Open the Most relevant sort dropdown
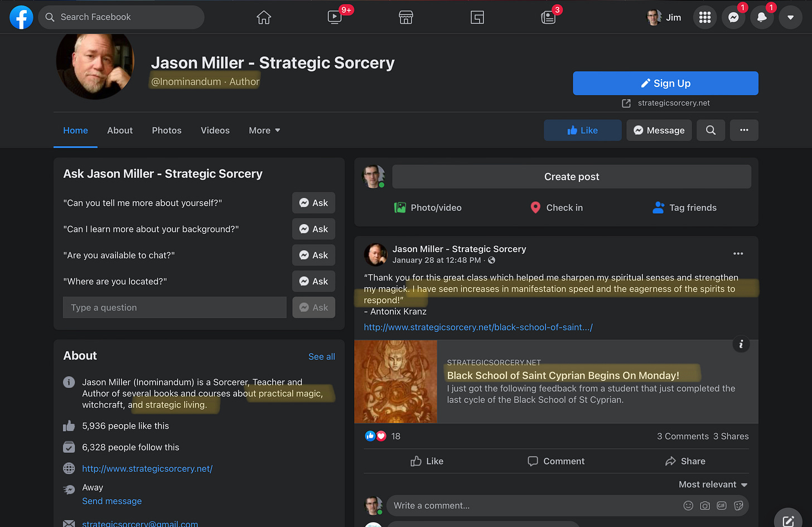 pos(713,485)
